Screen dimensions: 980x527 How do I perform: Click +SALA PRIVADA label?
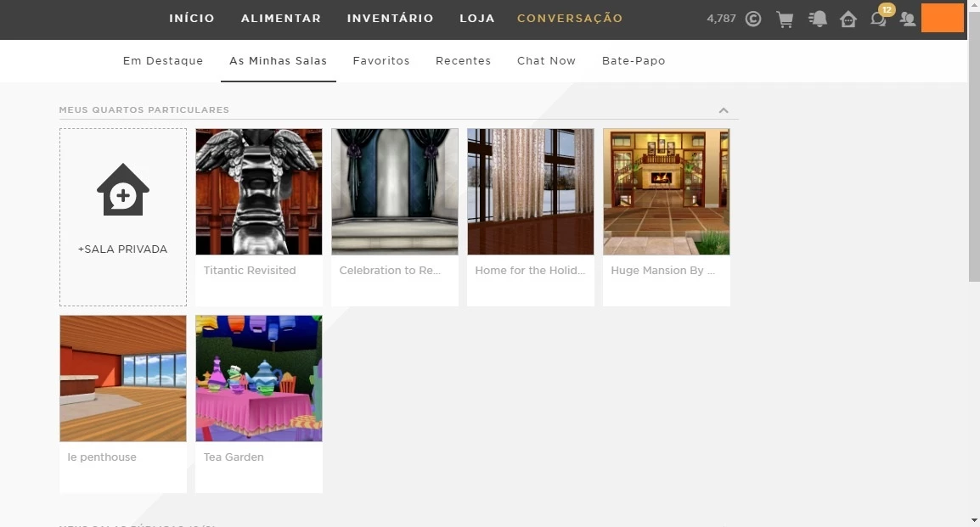coord(122,249)
